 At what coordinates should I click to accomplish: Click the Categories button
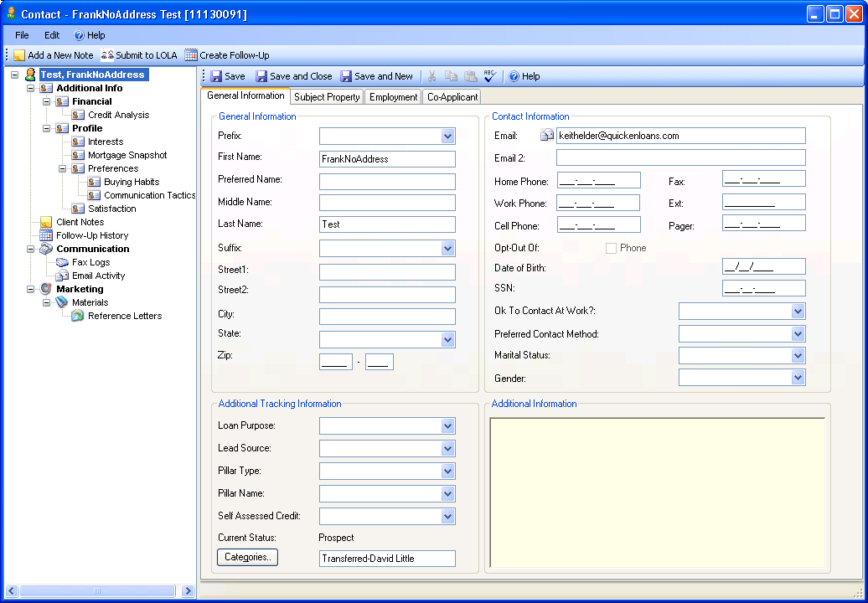tap(247, 557)
